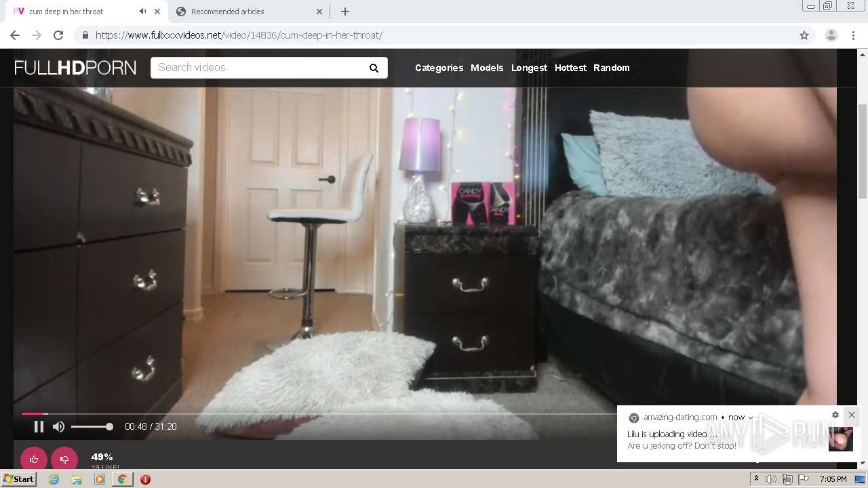Click the site logo in the header
Image resolution: width=868 pixels, height=488 pixels.
pyautogui.click(x=75, y=68)
